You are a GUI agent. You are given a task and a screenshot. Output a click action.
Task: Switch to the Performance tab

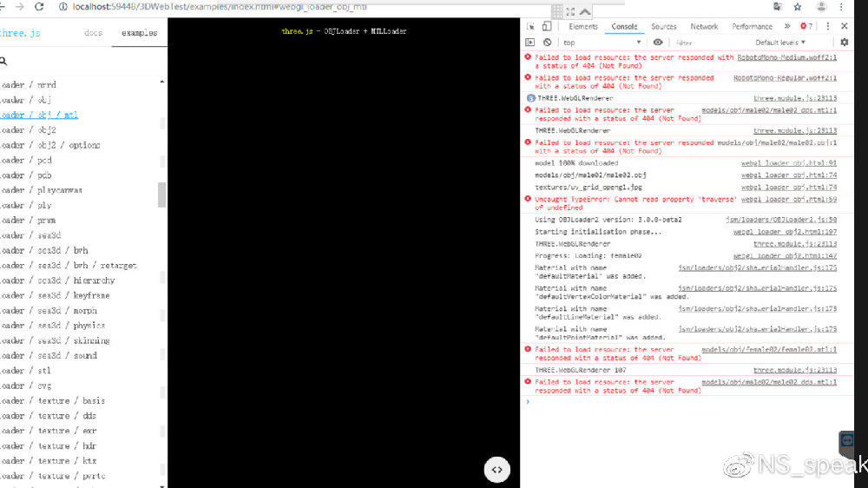752,26
